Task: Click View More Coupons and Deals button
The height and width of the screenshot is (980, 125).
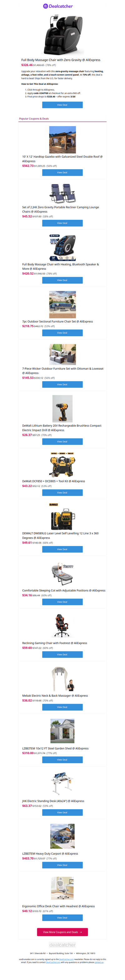Action: [x=62, y=932]
